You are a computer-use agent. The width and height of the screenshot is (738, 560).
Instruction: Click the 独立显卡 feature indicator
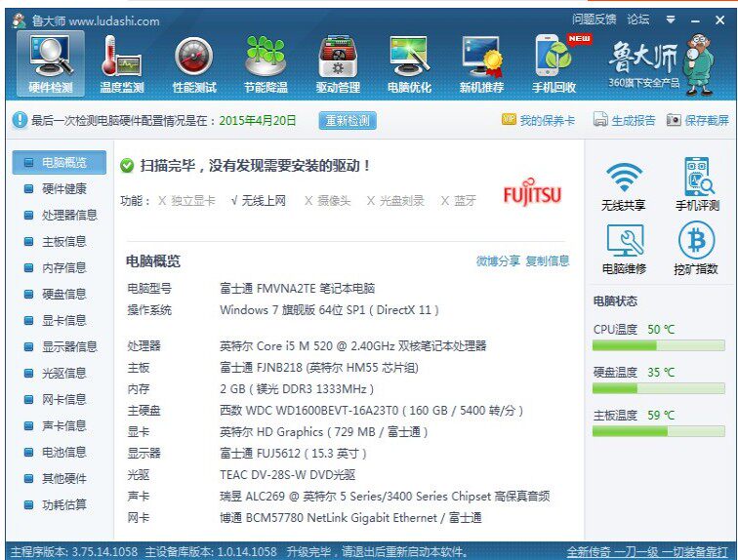186,201
